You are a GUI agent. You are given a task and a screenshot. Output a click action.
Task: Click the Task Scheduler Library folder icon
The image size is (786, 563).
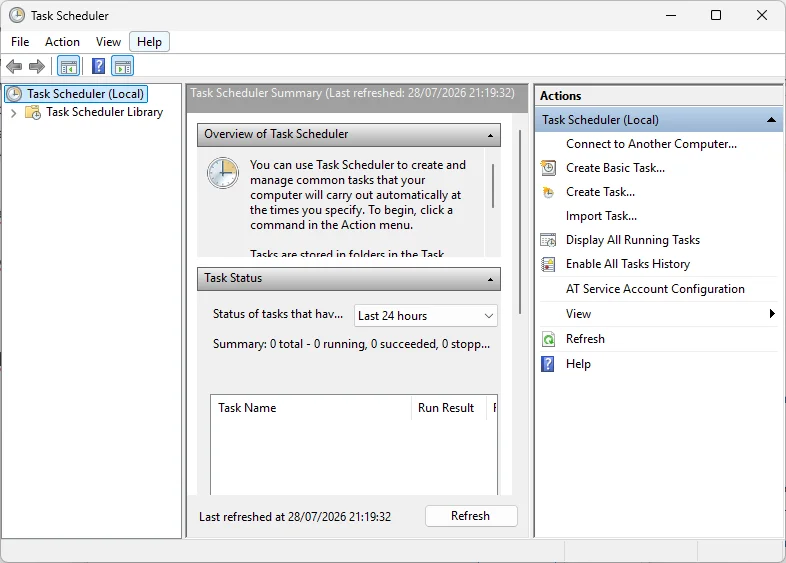[33, 112]
